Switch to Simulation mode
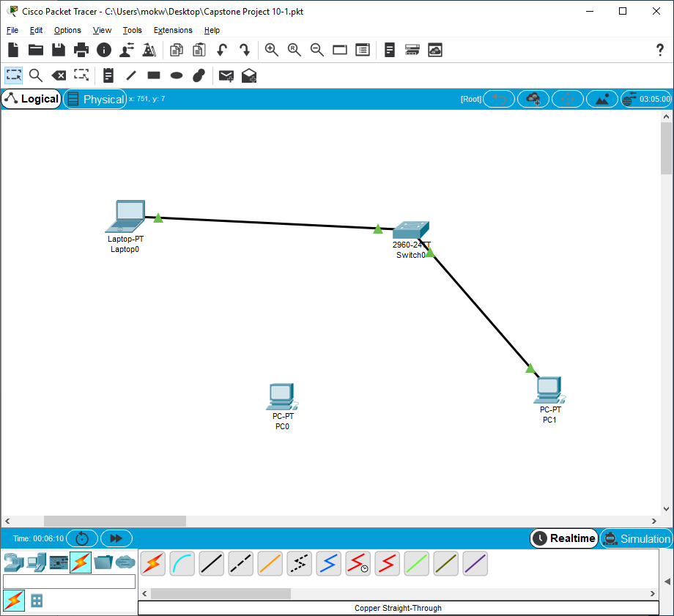This screenshot has height=616, width=674. [636, 538]
